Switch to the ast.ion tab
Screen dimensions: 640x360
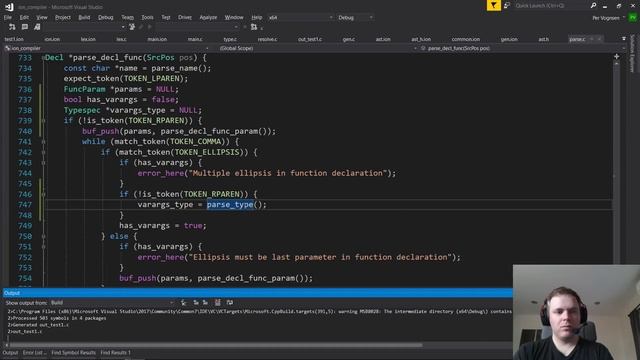click(383, 39)
